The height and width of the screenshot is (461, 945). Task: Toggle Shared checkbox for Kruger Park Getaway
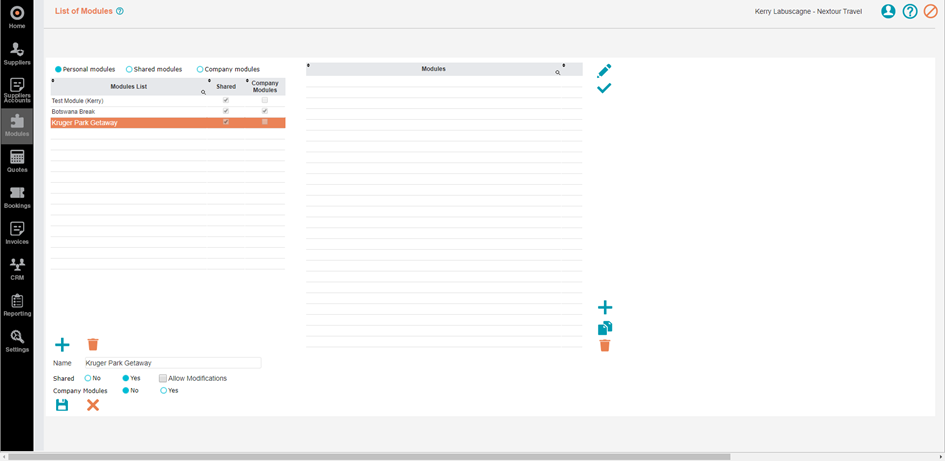pyautogui.click(x=226, y=122)
